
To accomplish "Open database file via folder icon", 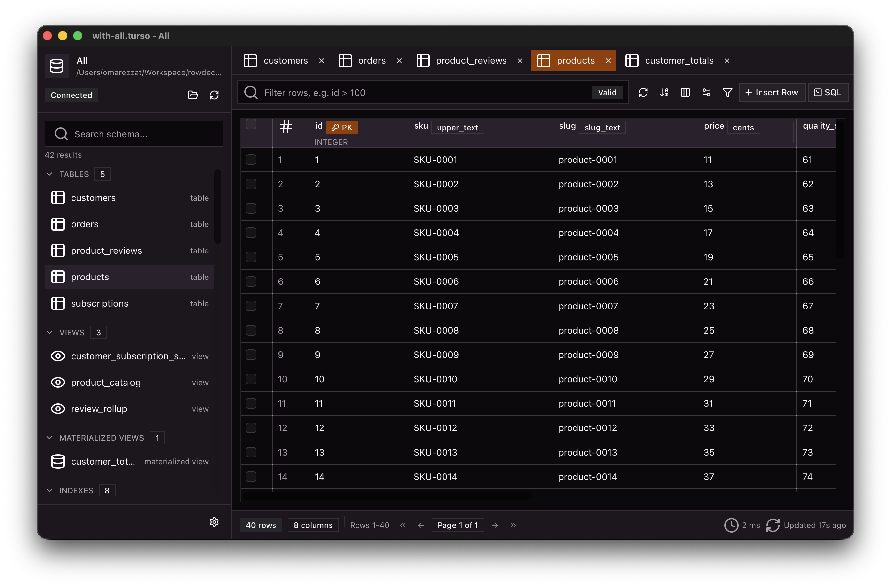I will (193, 95).
